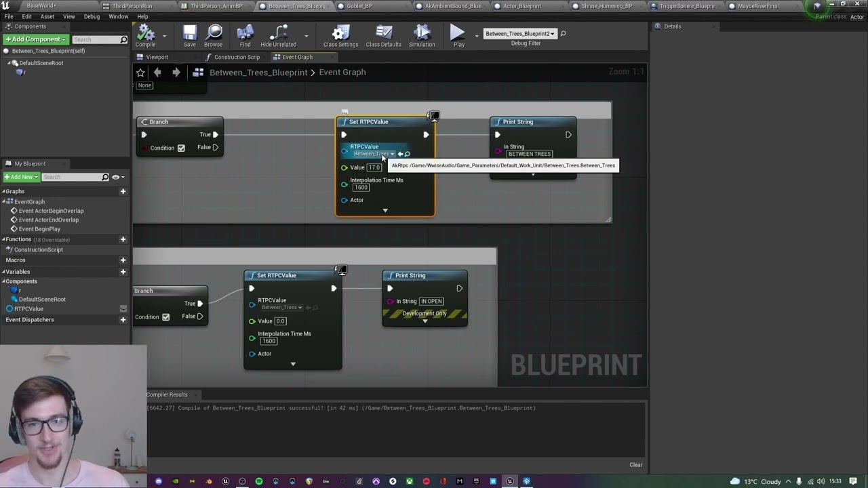Open Xbox app from taskbar

click(x=410, y=481)
